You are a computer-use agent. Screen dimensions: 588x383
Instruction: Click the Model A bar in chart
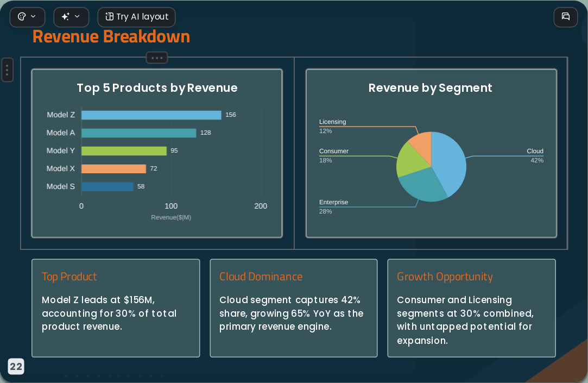139,133
